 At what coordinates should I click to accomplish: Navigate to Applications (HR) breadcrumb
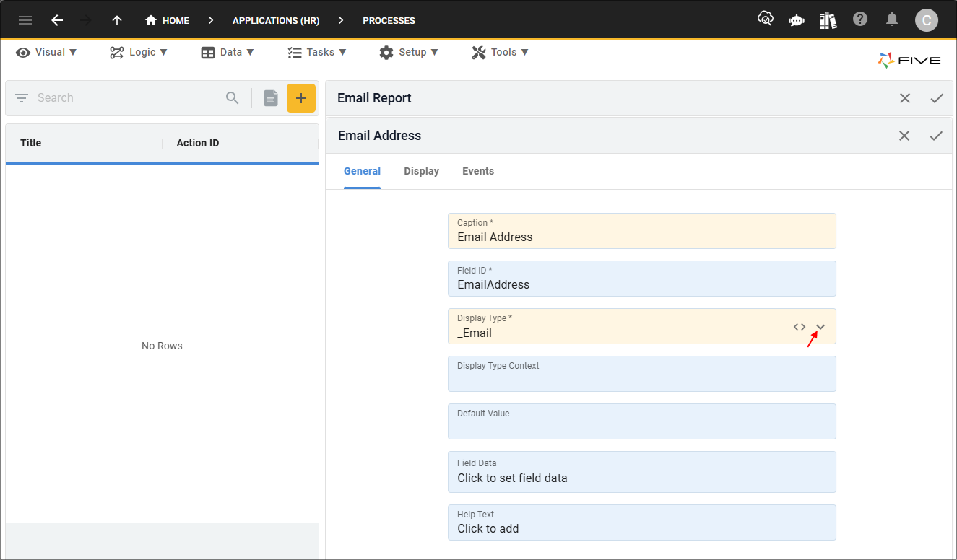click(276, 20)
